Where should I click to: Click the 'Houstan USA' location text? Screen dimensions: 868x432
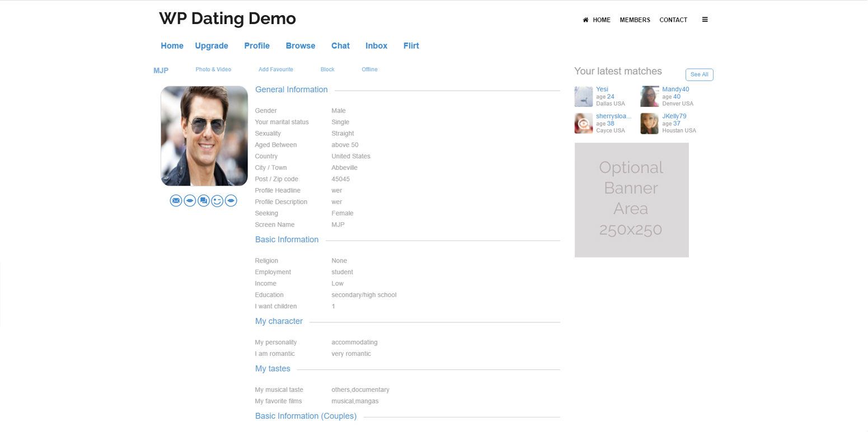(679, 130)
